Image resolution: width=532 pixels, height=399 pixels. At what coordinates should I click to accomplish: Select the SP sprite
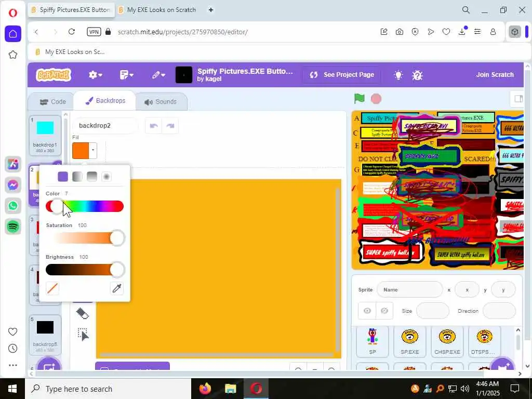pyautogui.click(x=373, y=342)
